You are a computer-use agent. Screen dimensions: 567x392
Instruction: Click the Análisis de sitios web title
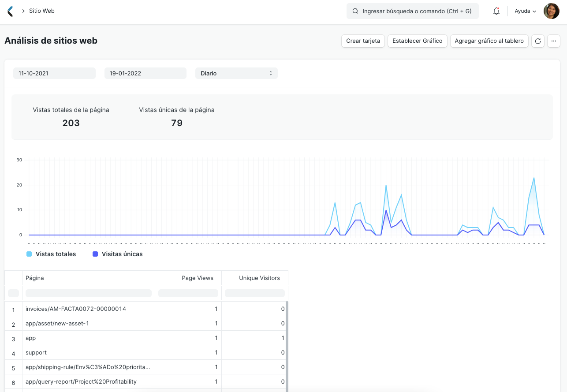coord(51,41)
